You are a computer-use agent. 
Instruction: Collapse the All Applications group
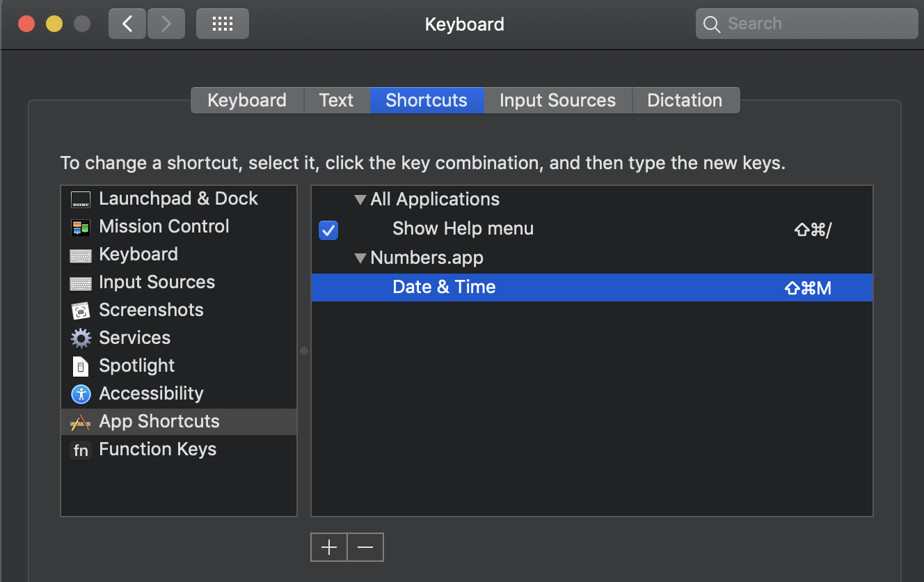360,199
